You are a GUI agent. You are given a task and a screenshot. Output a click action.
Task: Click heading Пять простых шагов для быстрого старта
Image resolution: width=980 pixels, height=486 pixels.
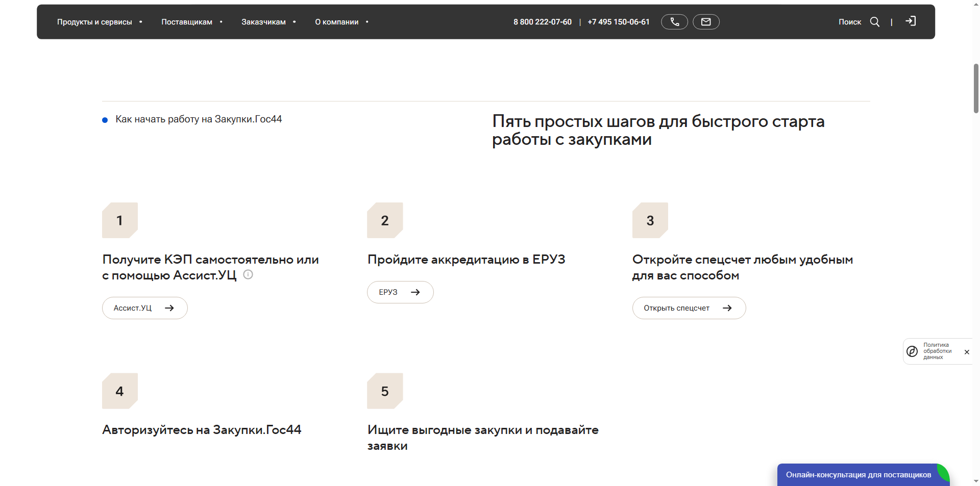pyautogui.click(x=658, y=130)
